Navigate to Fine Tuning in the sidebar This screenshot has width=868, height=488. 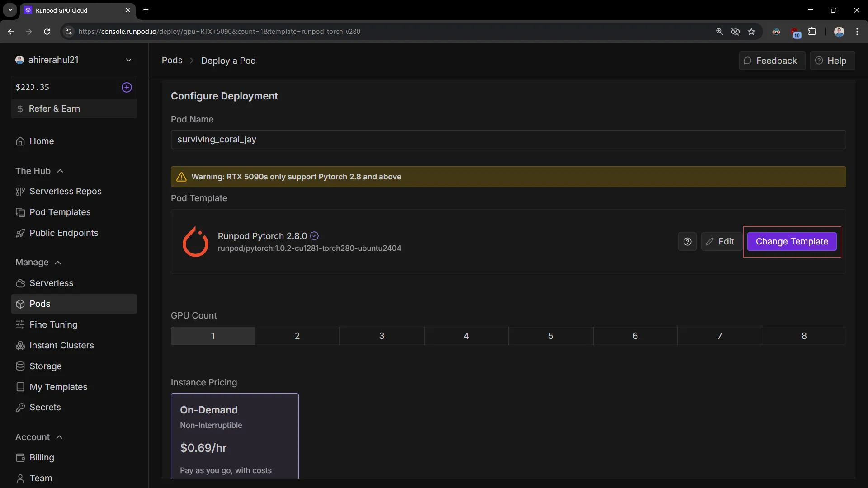point(53,324)
